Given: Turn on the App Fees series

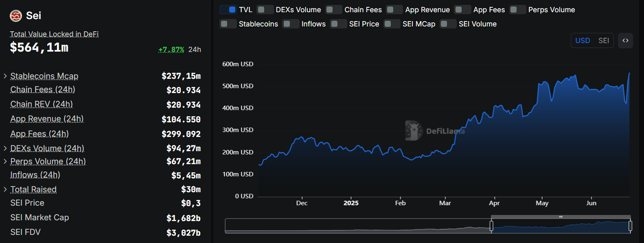Looking at the screenshot, I should 462,10.
